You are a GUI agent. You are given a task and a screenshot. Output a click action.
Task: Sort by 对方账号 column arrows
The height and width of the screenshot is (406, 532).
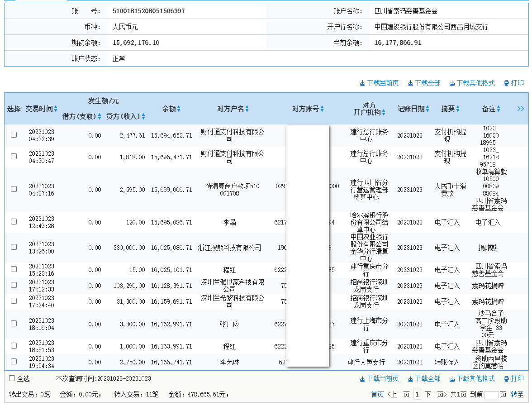tap(322, 109)
